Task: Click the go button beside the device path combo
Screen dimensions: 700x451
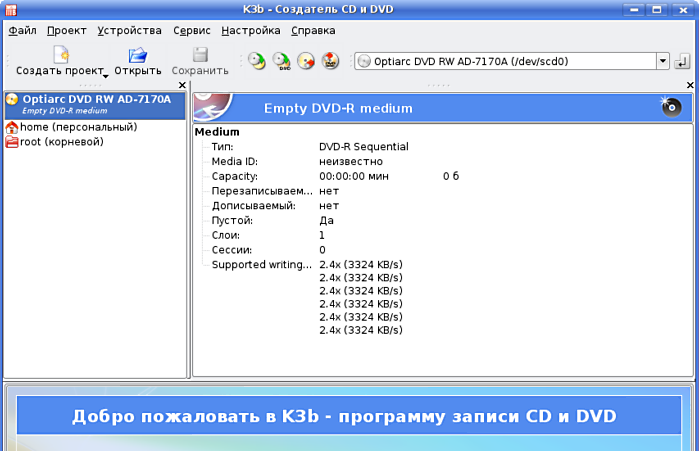Action: click(682, 61)
